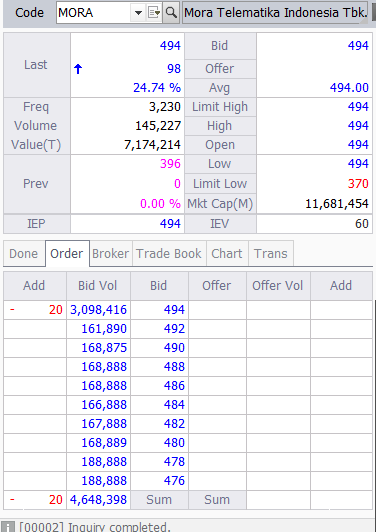The width and height of the screenshot is (376, 532).
Task: Open the Broker tab
Action: 111,253
